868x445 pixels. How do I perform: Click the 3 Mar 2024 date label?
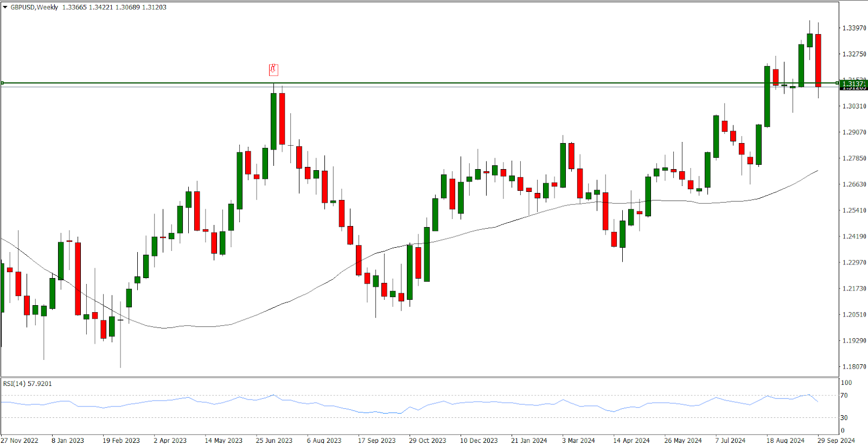click(578, 440)
